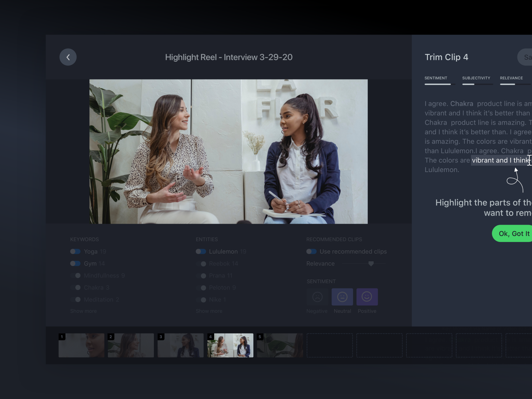
Task: Disable the Yoga keyword toggle
Action: 75,251
